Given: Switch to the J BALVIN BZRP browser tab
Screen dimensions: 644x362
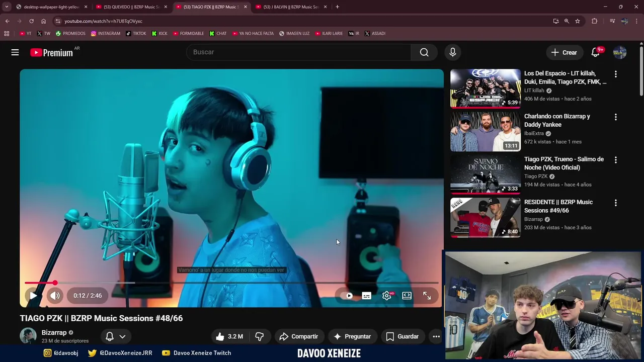Looking at the screenshot, I should point(290,7).
